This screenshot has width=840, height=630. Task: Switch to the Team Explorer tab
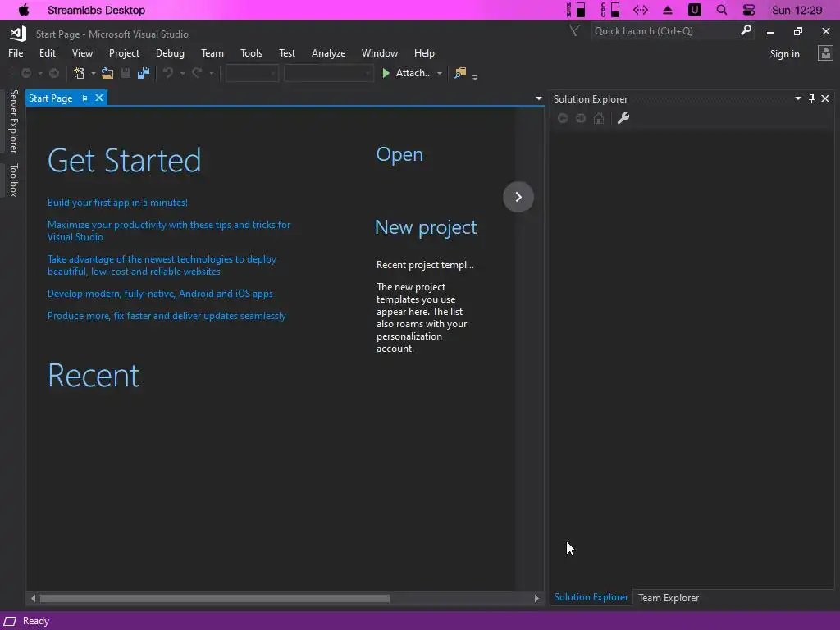pyautogui.click(x=668, y=598)
